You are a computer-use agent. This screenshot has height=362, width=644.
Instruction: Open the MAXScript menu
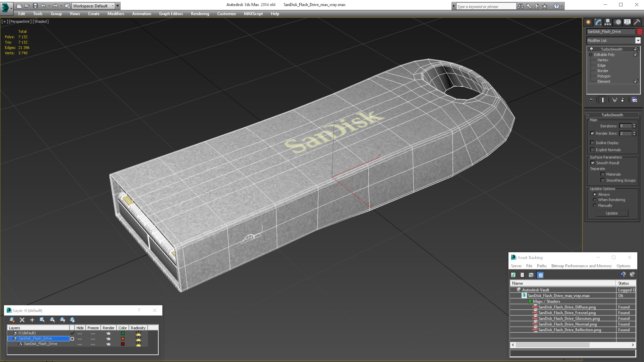(x=253, y=14)
